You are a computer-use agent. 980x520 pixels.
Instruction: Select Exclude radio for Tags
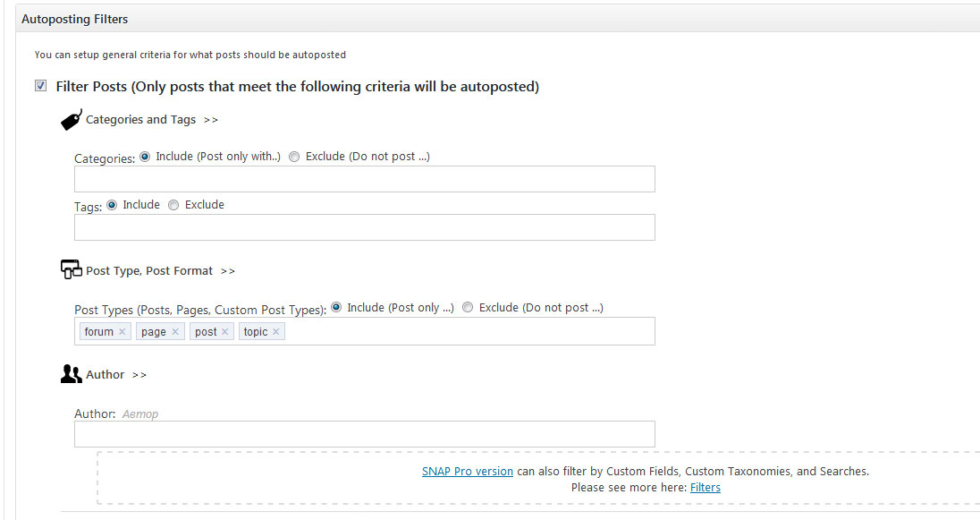pyautogui.click(x=173, y=205)
